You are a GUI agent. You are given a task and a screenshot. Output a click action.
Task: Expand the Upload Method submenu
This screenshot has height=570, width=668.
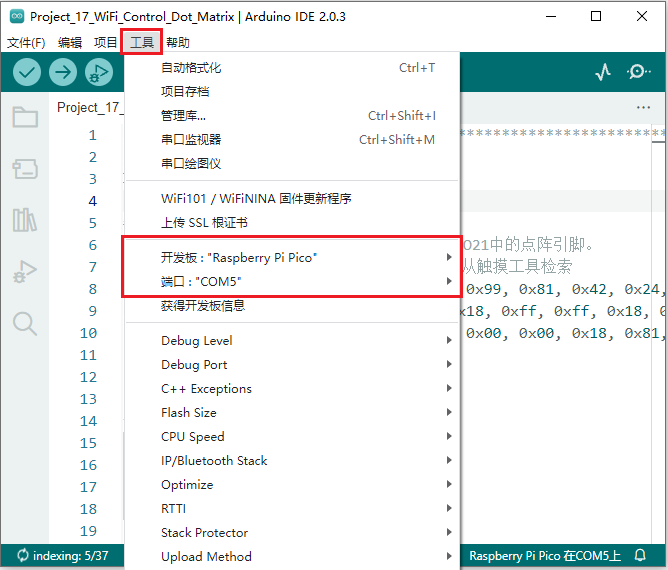[x=292, y=556]
